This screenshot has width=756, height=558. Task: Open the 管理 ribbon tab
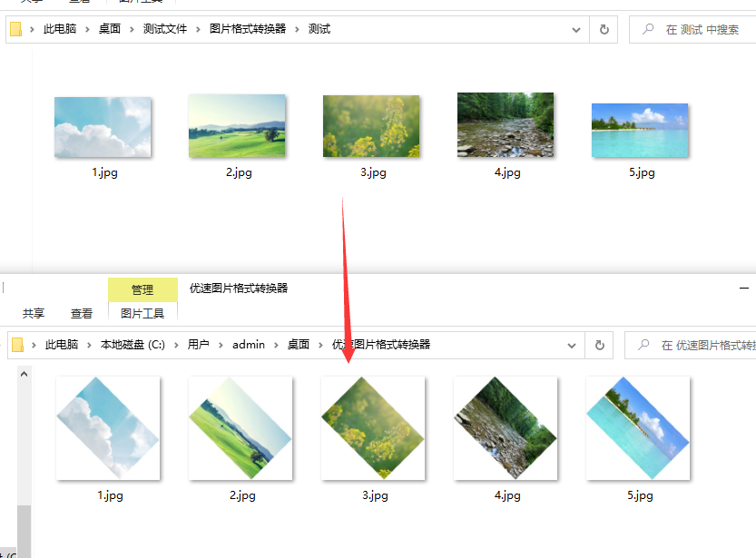142,289
